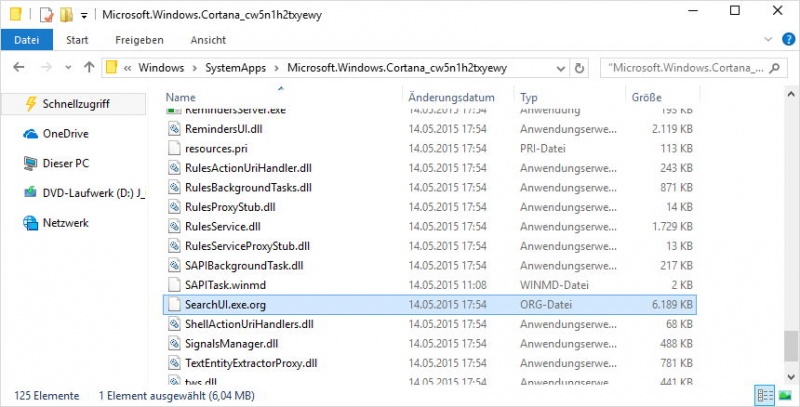800x407 pixels.
Task: Sort by the Größe column header
Action: click(646, 97)
